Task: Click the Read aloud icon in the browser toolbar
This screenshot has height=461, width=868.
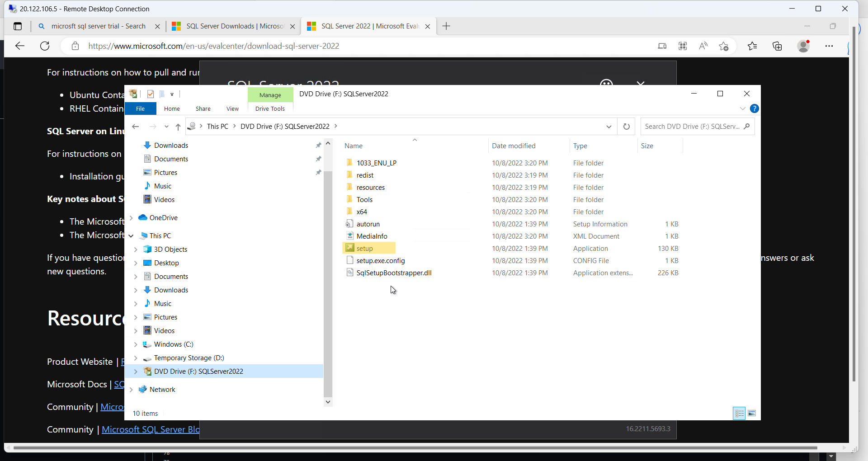Action: [x=703, y=46]
